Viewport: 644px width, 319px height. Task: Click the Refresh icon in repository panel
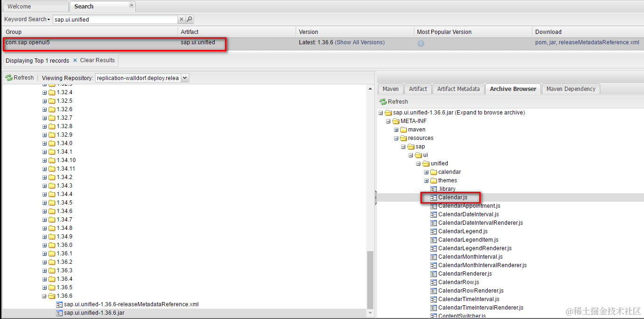click(8, 78)
